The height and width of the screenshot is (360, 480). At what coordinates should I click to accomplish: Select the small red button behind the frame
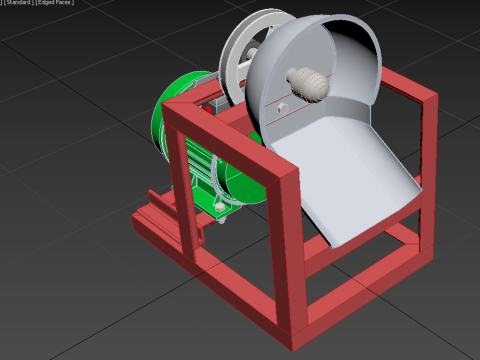tap(208, 110)
